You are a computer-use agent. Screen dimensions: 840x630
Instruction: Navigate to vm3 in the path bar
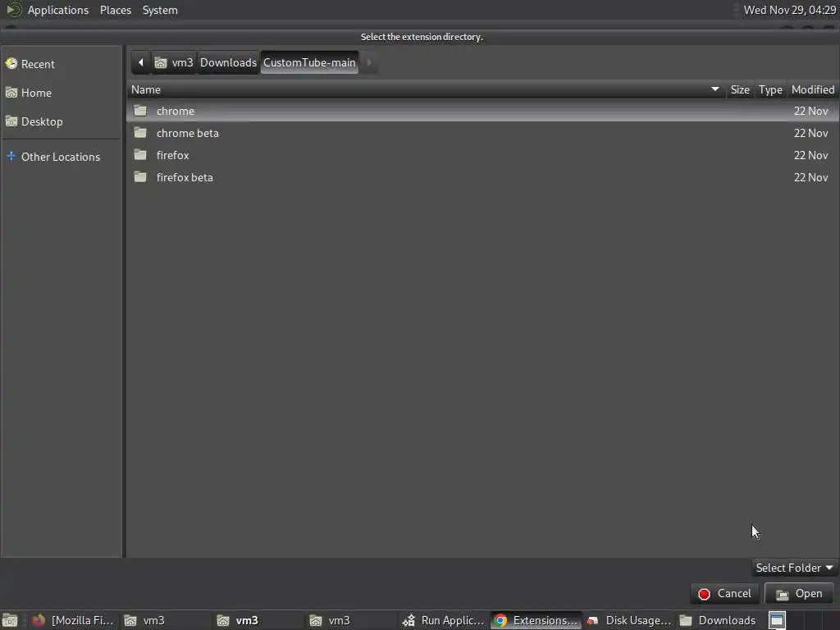174,62
